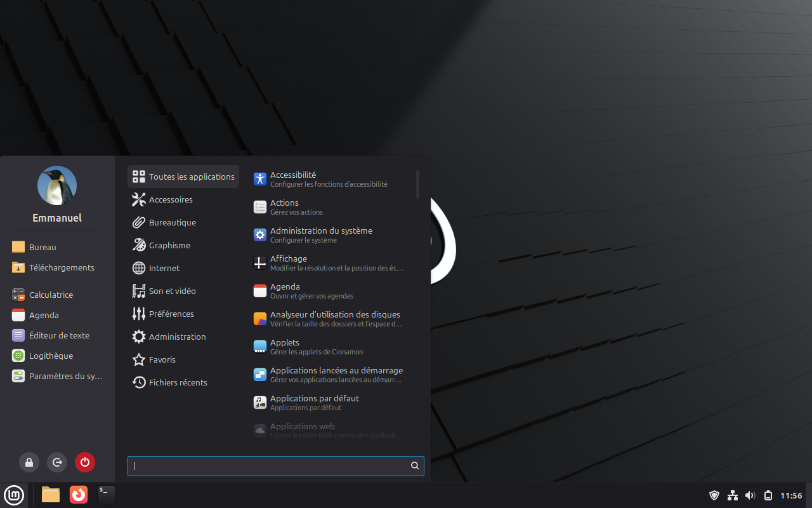Click the shield security tray icon
Screen dimensions: 812x508
(714, 495)
